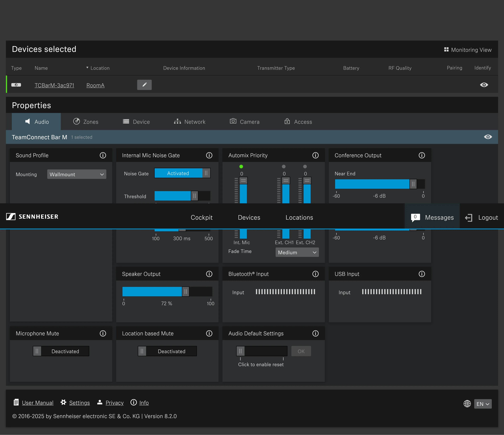Click the green Int. Mic priority indicator
This screenshot has width=504, height=435.
pos(241,167)
